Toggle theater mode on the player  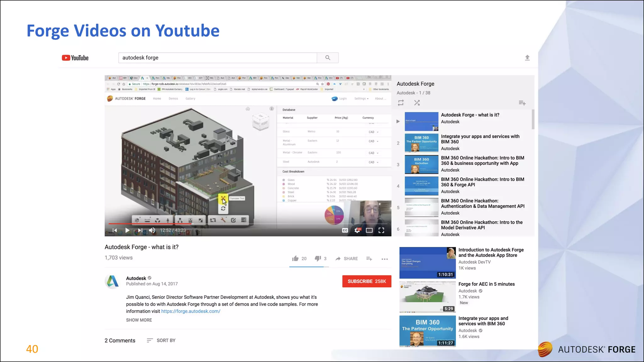(369, 230)
